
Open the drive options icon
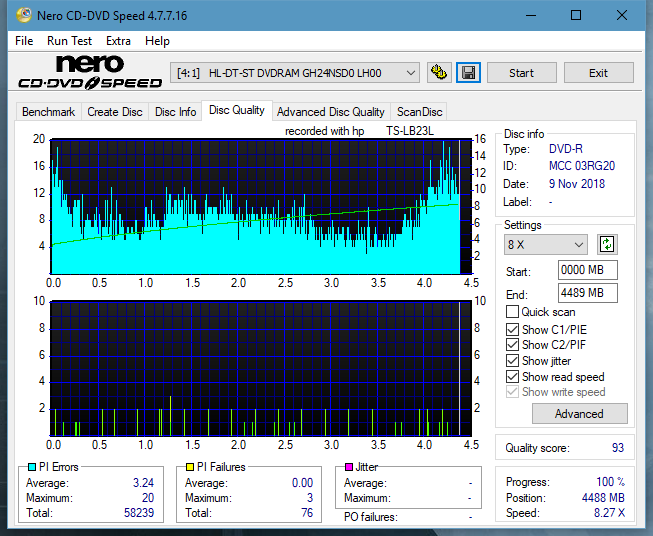pyautogui.click(x=439, y=73)
